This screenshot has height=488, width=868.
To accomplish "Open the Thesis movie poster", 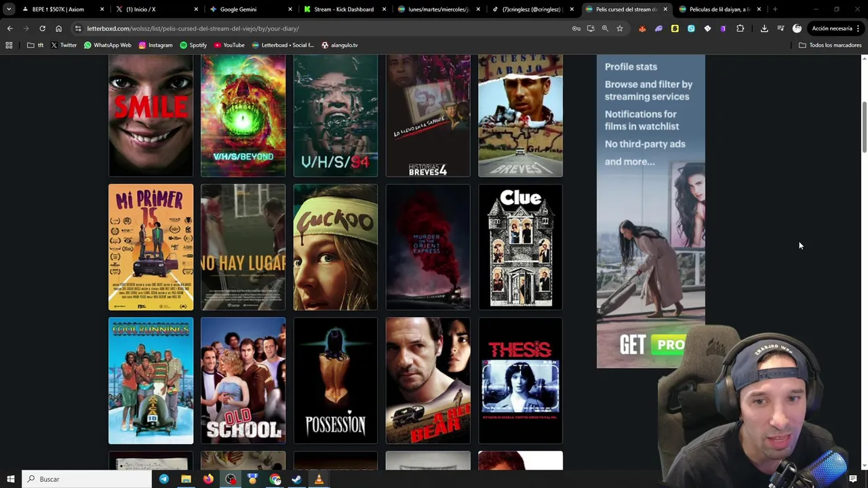I will click(x=520, y=380).
